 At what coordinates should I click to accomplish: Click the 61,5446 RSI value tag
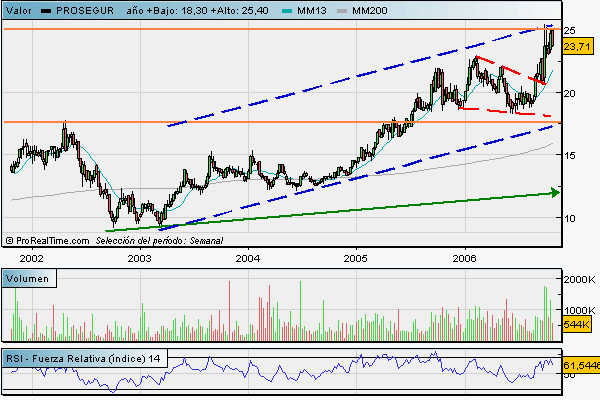pyautogui.click(x=581, y=366)
